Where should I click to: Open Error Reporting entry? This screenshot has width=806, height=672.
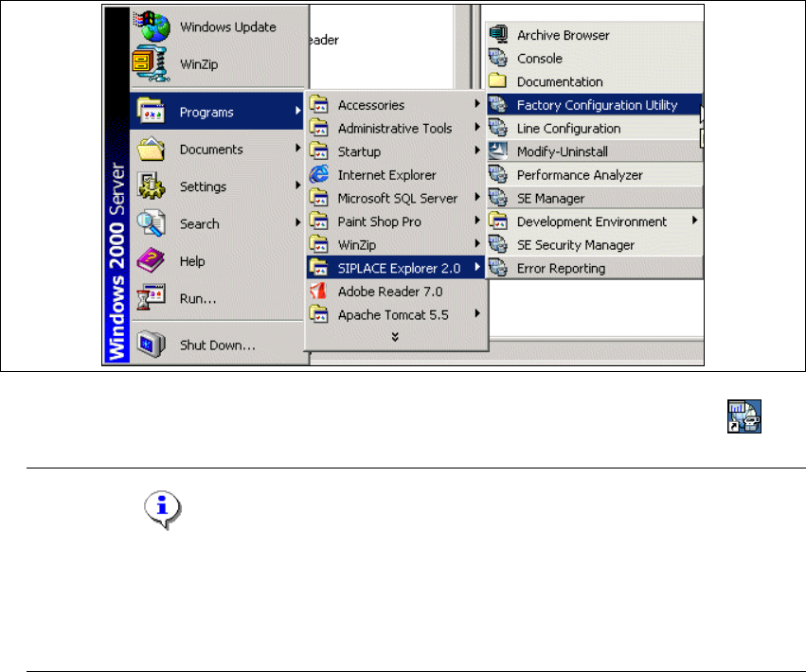[x=595, y=268]
